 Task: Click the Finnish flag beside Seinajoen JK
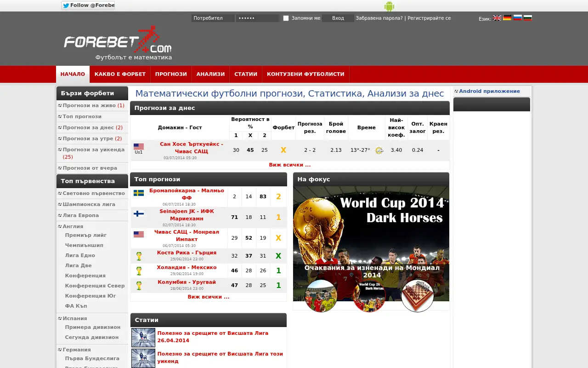[139, 213]
